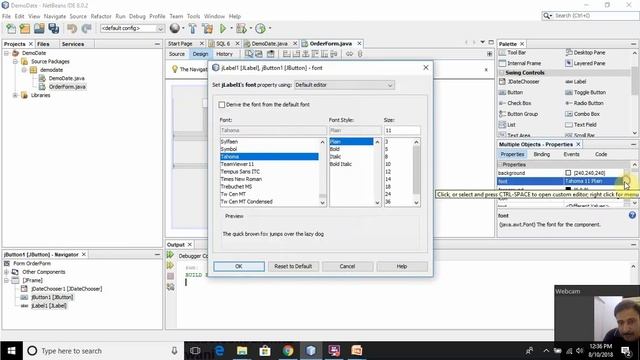
Task: Click OK in the font dialog
Action: [239, 267]
